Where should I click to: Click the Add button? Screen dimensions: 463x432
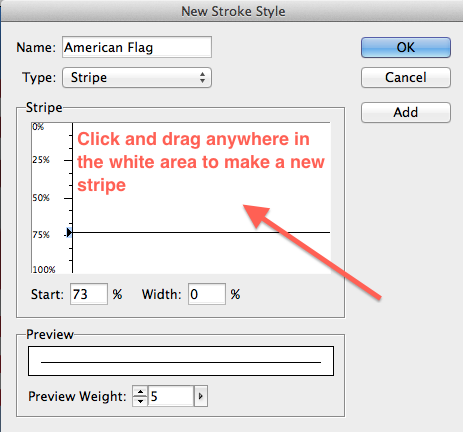pos(406,112)
